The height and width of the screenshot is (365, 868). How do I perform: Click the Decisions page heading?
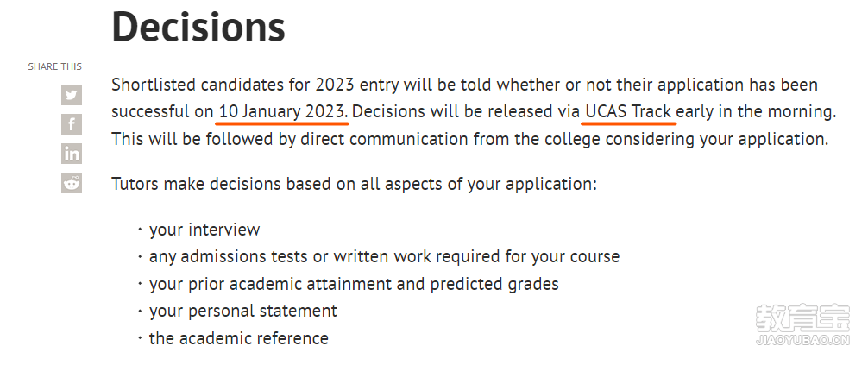(x=198, y=26)
